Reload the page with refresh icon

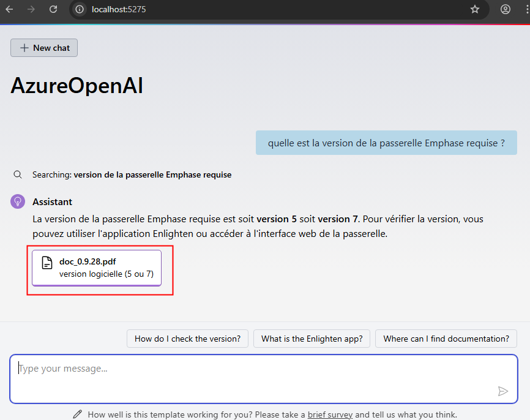coord(53,9)
